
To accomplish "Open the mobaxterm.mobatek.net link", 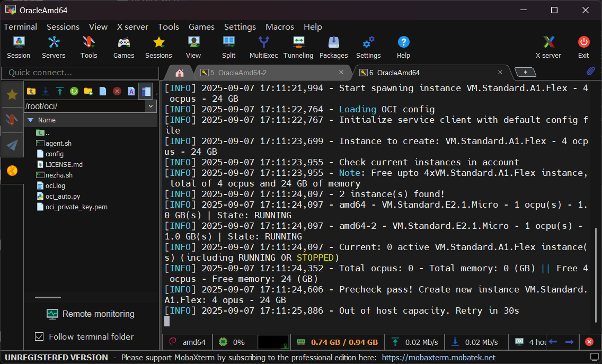I will [x=438, y=358].
